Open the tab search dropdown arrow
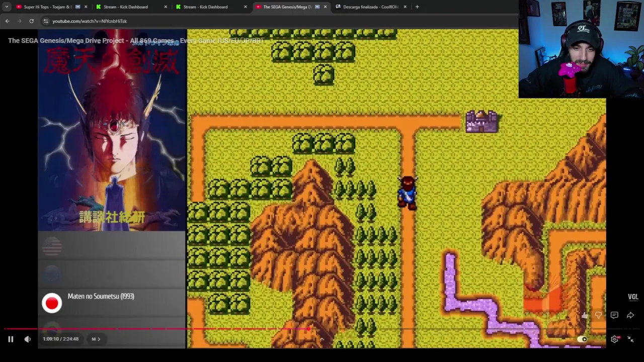 (7, 7)
